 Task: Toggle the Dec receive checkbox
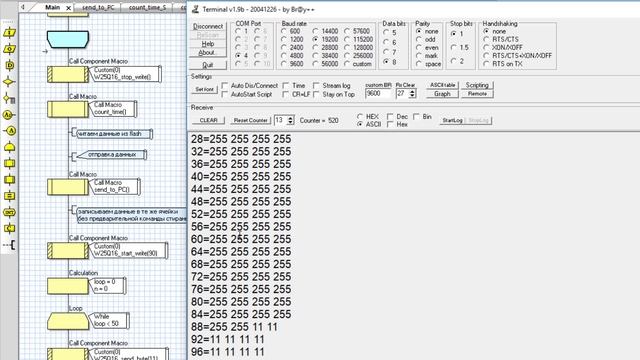tap(390, 116)
